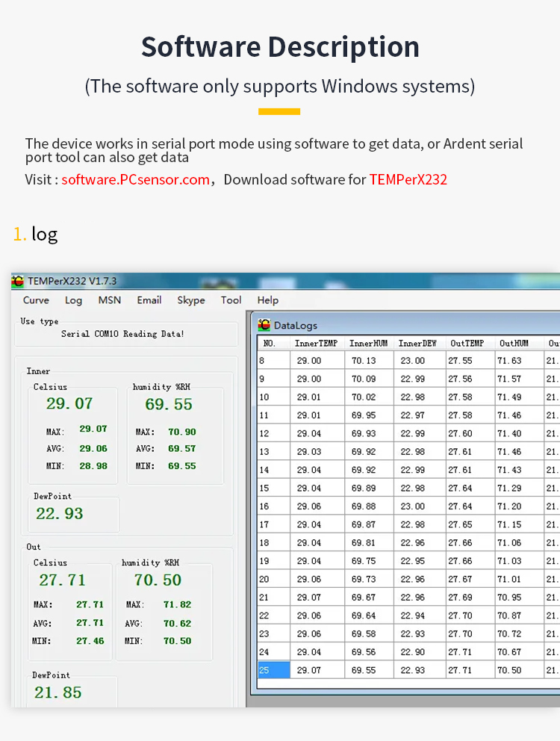The image size is (560, 741).
Task: Click the red TEMPerX232 download text
Action: pyautogui.click(x=408, y=179)
